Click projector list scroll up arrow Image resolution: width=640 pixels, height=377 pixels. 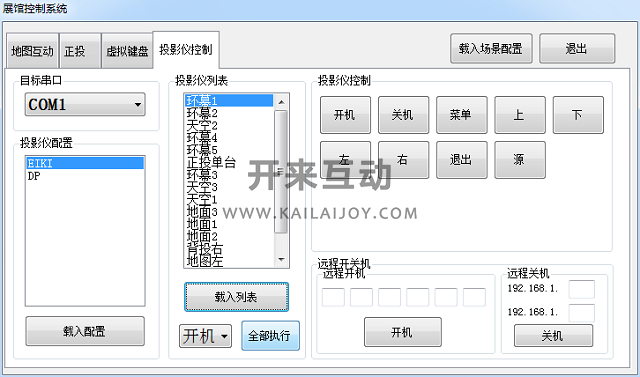[281, 102]
